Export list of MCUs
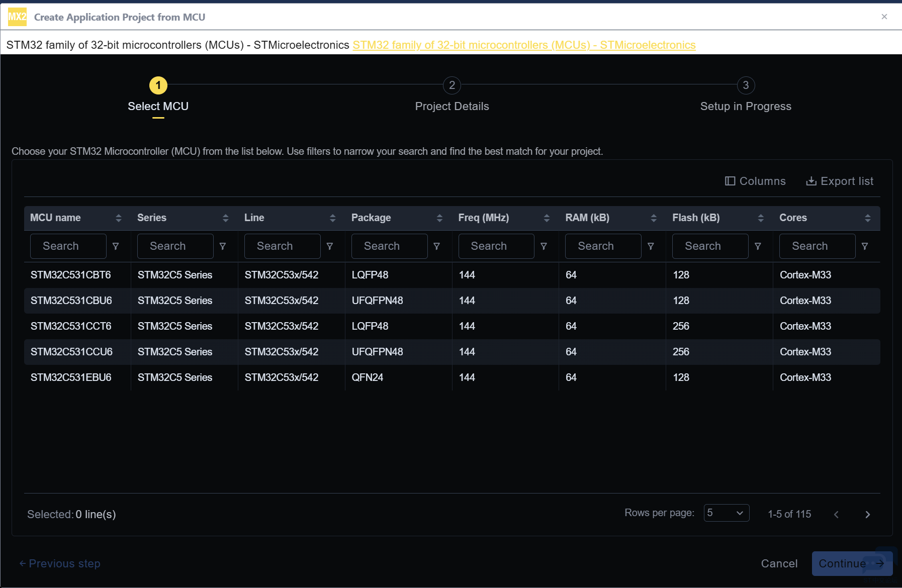 [x=840, y=181]
